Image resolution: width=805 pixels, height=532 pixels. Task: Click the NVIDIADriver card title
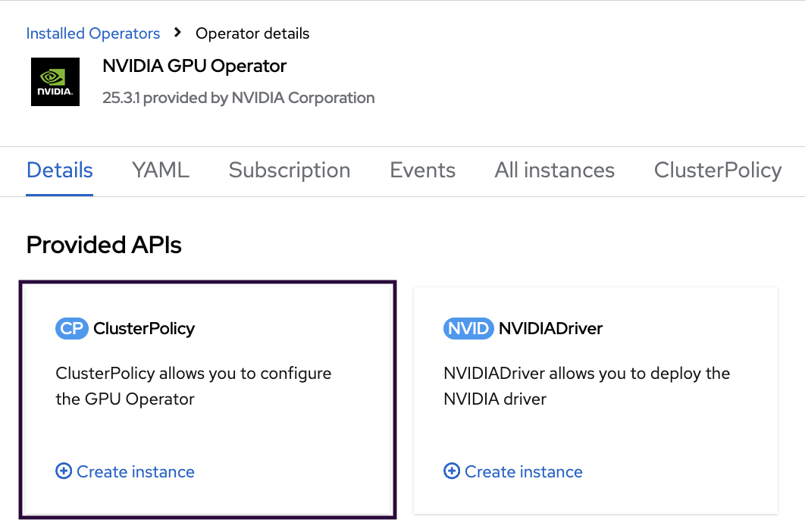[550, 328]
